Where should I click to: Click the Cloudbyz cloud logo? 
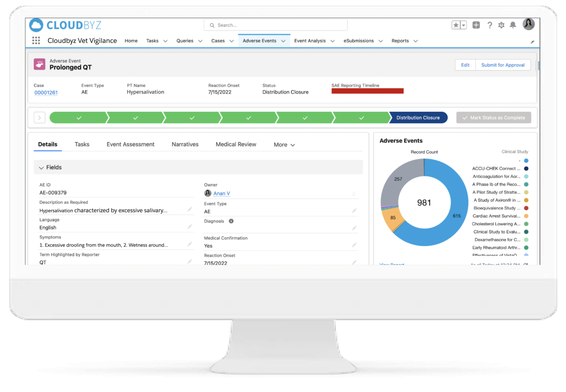click(x=36, y=25)
